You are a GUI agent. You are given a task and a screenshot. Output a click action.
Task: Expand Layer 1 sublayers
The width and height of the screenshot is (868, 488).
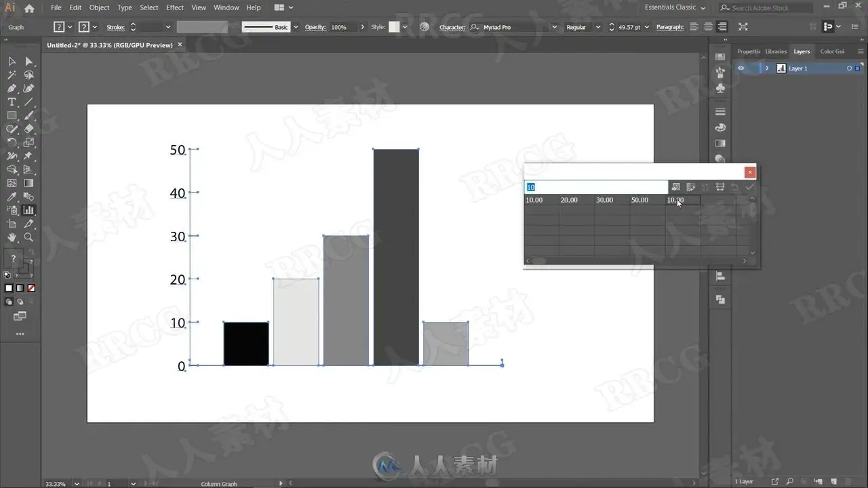tap(767, 68)
